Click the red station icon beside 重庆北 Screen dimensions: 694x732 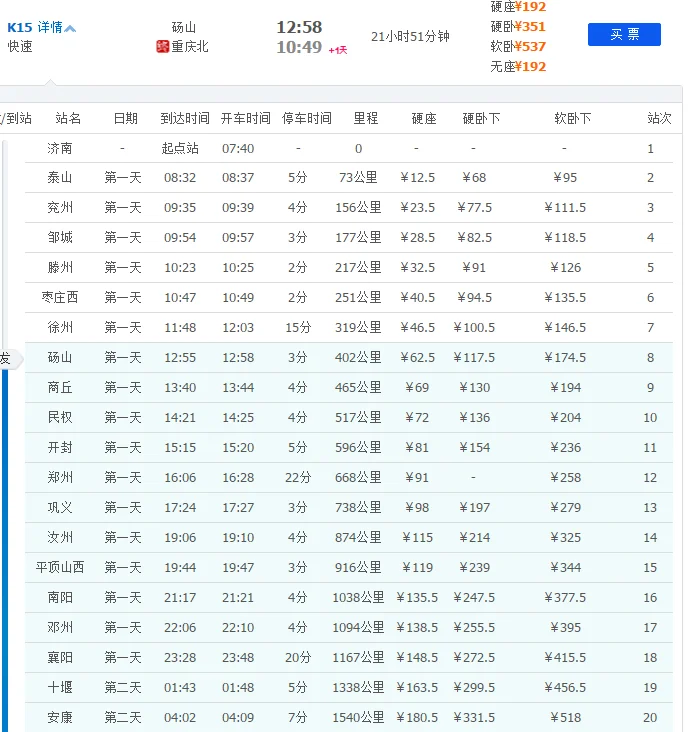click(x=162, y=47)
